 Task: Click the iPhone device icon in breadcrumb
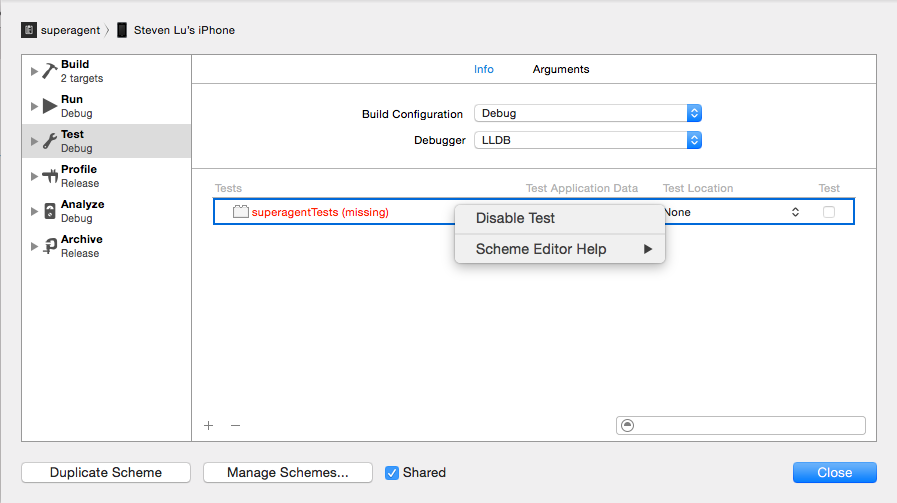coord(122,30)
